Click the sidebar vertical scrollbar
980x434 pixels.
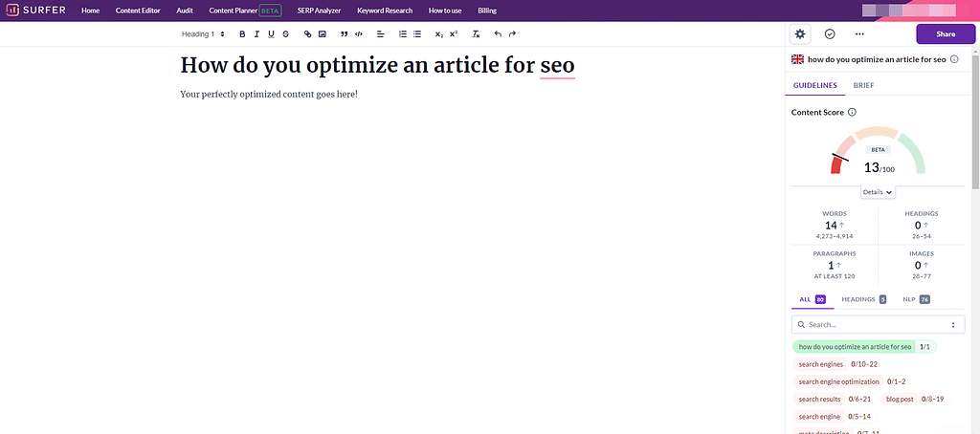(974, 115)
